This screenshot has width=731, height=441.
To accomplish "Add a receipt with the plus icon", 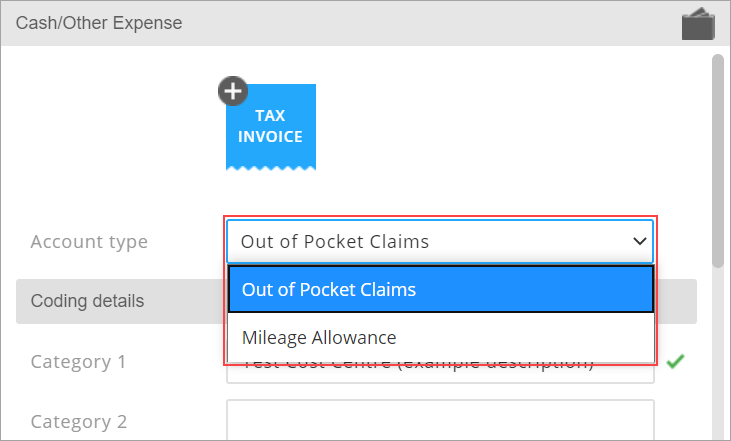I will 233,91.
